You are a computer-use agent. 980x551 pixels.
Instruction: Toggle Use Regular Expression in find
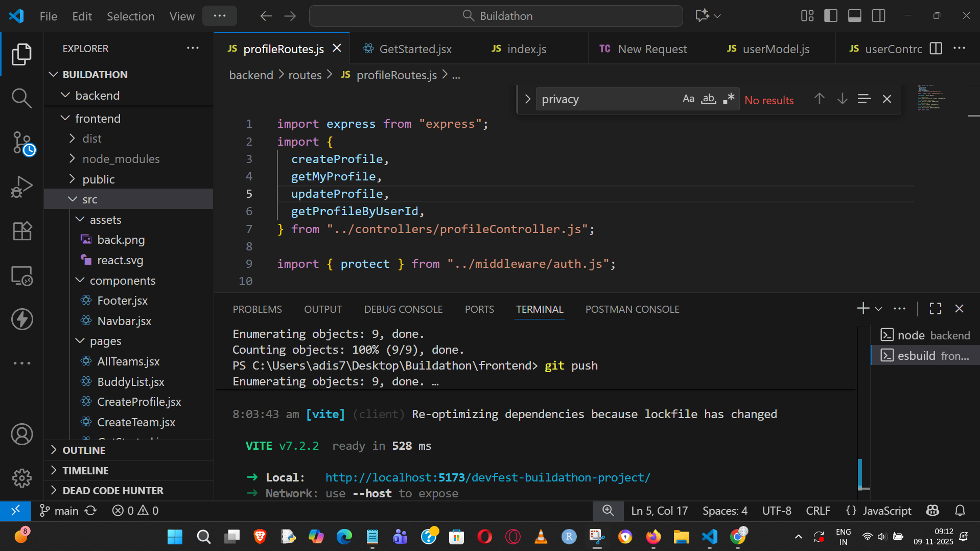tap(729, 99)
